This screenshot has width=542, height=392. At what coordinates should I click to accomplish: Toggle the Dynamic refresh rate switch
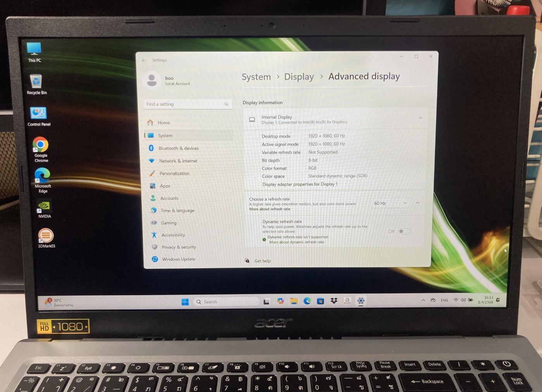click(404, 231)
